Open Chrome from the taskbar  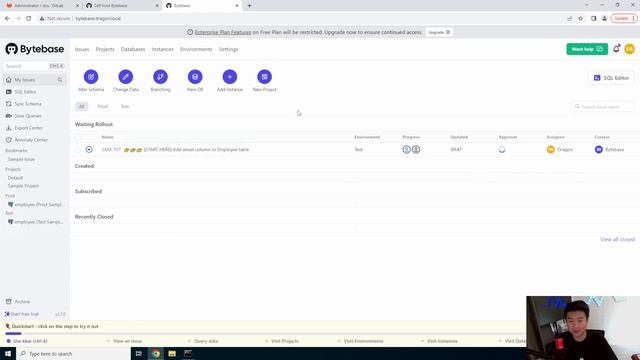156,353
